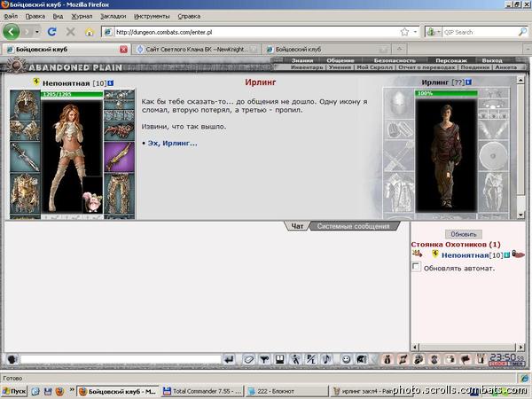Click the Выход game menu
This screenshot has width=532, height=399.
click(x=492, y=60)
